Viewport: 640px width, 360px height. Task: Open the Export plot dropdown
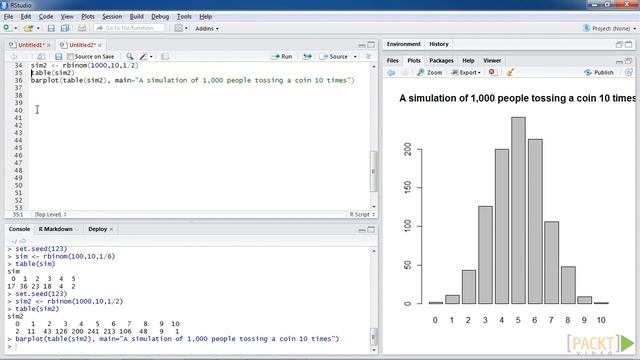tap(466, 72)
